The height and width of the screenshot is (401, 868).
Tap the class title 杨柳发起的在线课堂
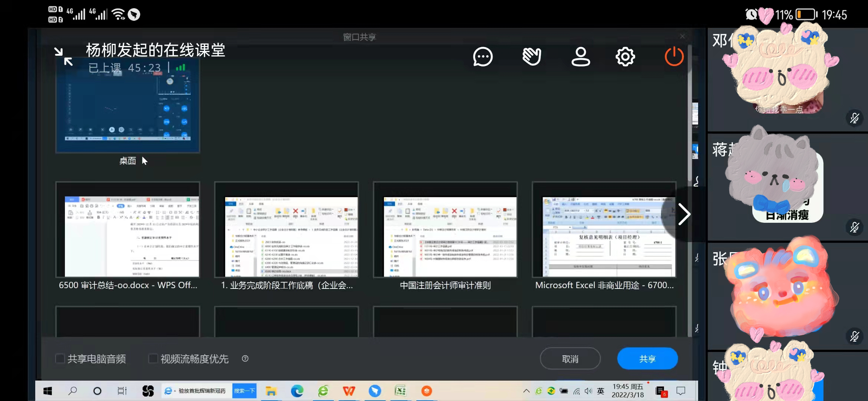[155, 50]
